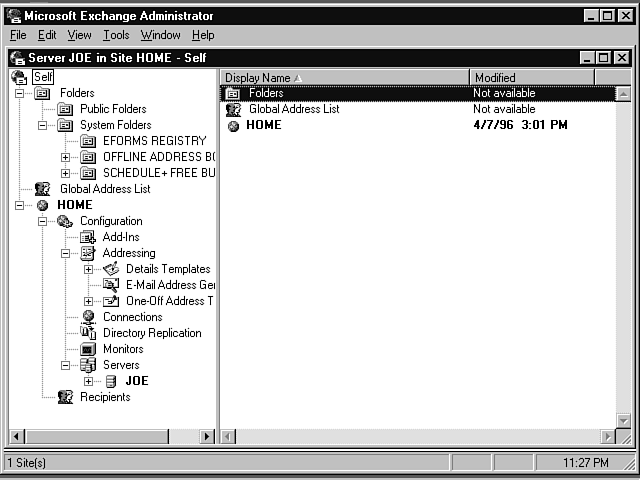This screenshot has height=480, width=640.
Task: Select the Recipients icon under HOME
Action: click(65, 397)
